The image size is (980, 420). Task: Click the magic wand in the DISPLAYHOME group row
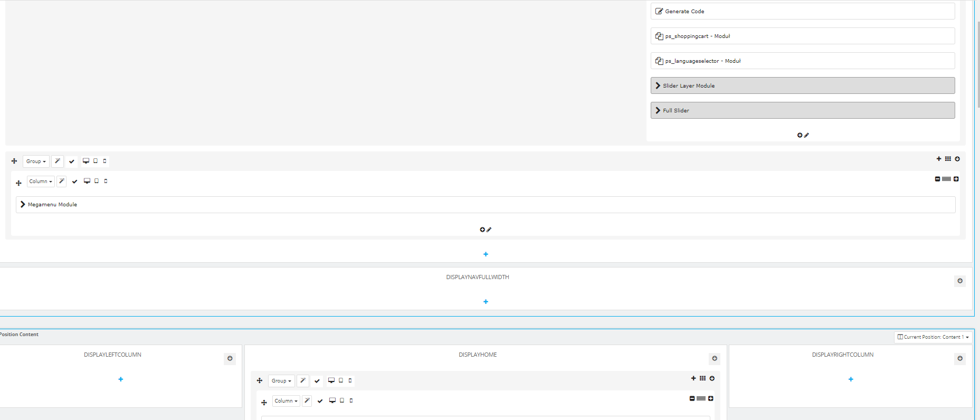pos(303,380)
